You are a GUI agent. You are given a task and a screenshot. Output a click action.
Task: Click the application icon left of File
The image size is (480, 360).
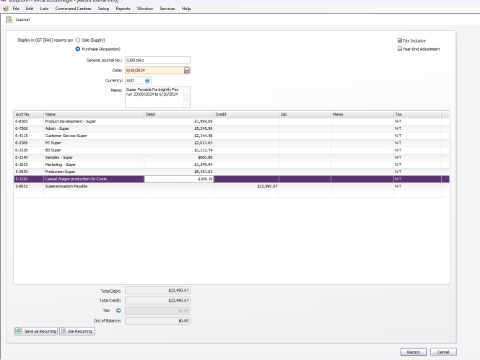click(6, 8)
